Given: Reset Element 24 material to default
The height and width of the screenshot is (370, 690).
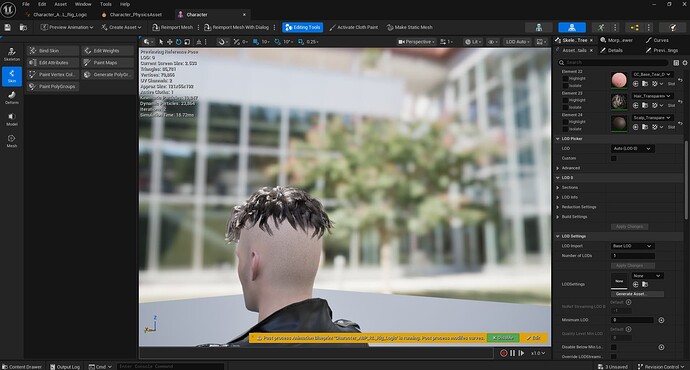Looking at the screenshot, I should coord(680,123).
